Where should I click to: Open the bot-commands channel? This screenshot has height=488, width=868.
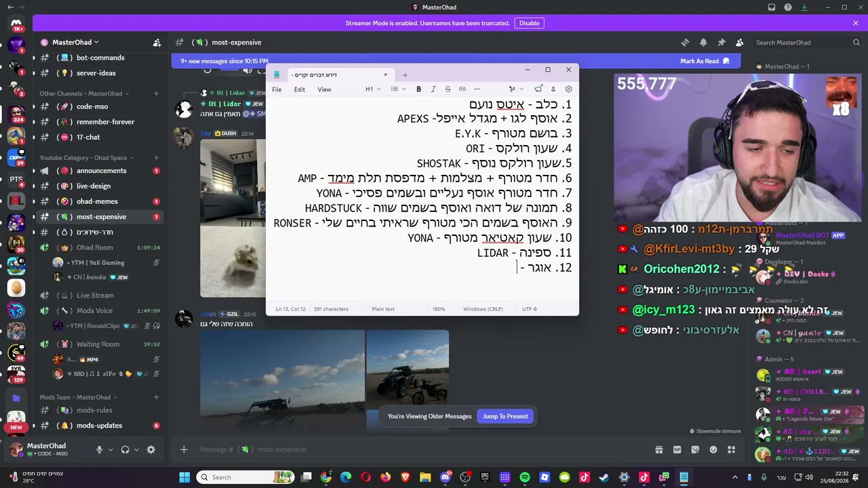pyautogui.click(x=100, y=58)
